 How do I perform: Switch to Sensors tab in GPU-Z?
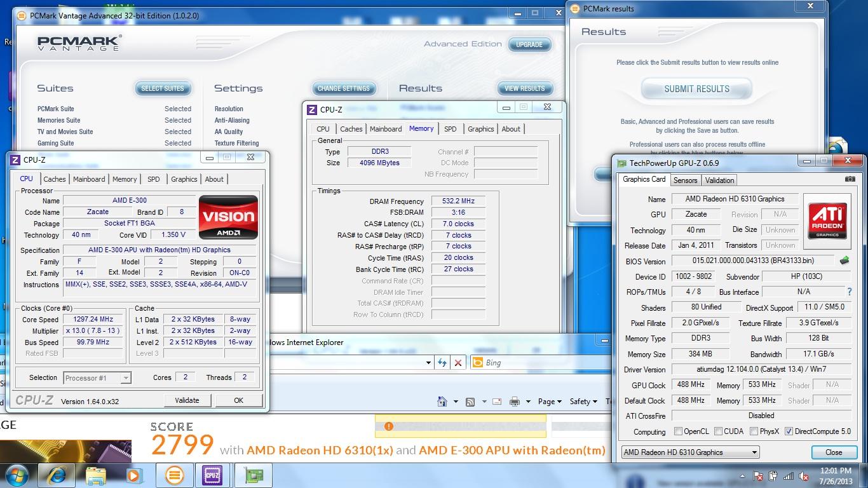(x=685, y=180)
